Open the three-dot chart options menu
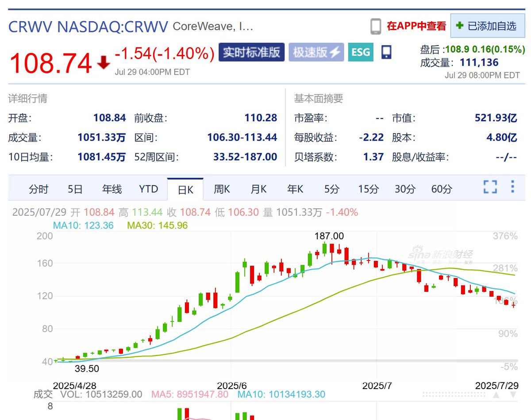Image resolution: width=531 pixels, height=420 pixels. [512, 187]
